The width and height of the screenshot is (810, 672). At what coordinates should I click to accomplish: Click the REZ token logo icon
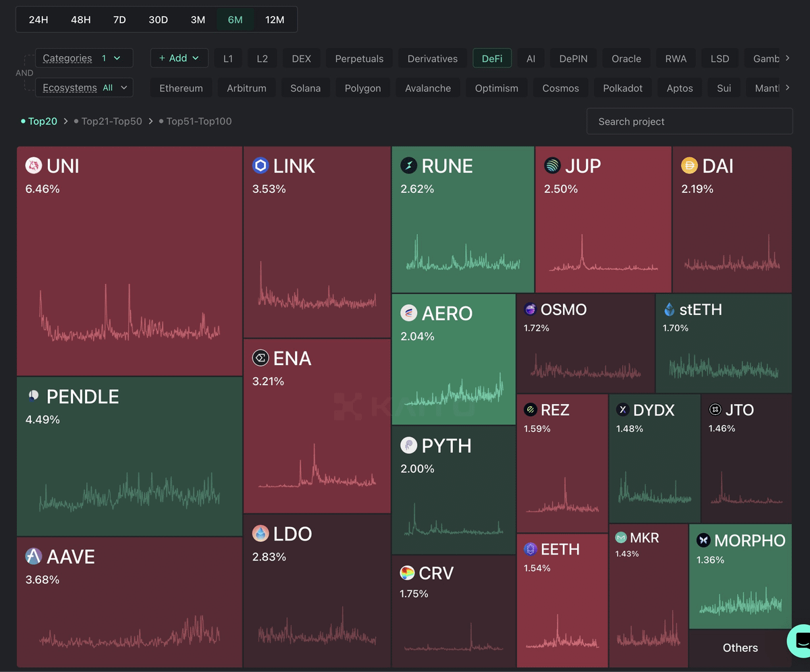click(x=531, y=410)
